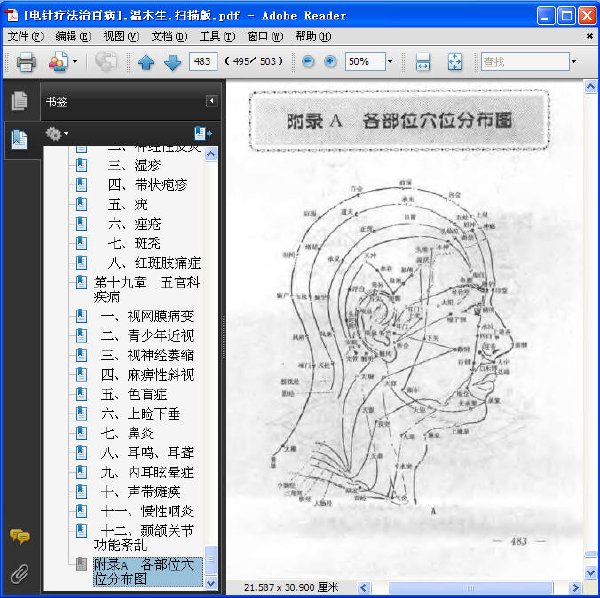
Task: Open the 工具 menu
Action: (217, 37)
